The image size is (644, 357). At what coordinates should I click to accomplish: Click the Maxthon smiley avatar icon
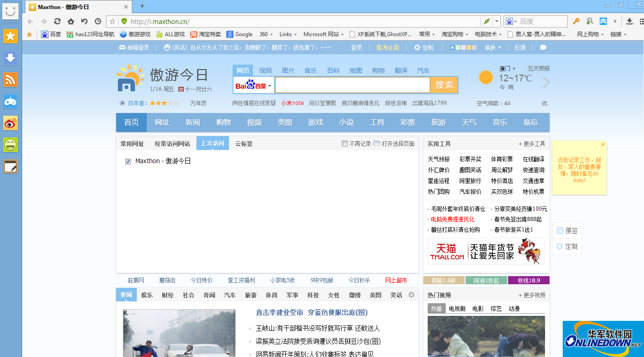10,11
